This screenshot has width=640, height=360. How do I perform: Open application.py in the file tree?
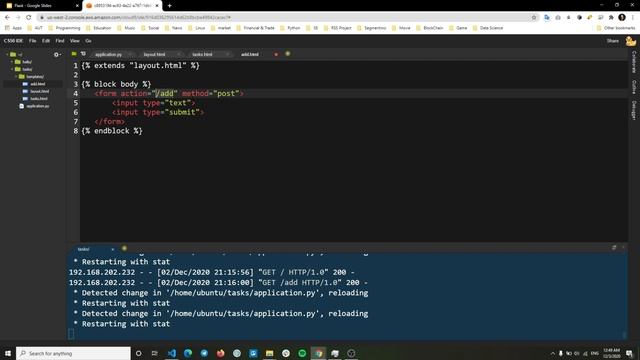pyautogui.click(x=38, y=106)
